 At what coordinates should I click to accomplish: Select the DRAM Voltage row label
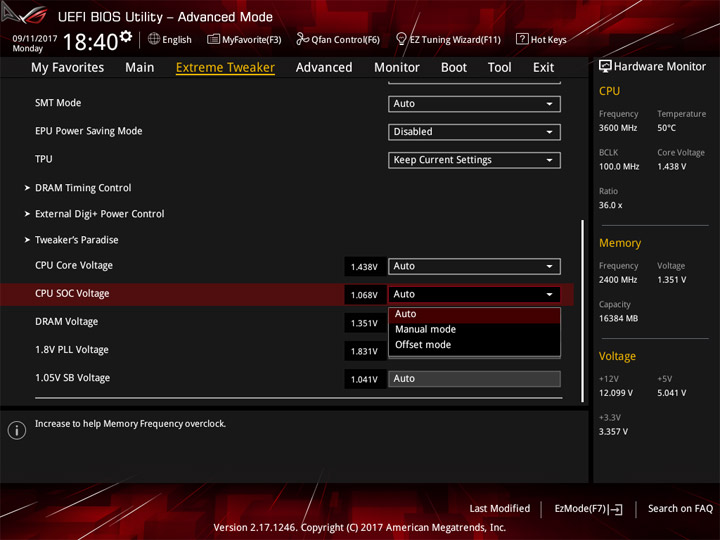coord(67,321)
